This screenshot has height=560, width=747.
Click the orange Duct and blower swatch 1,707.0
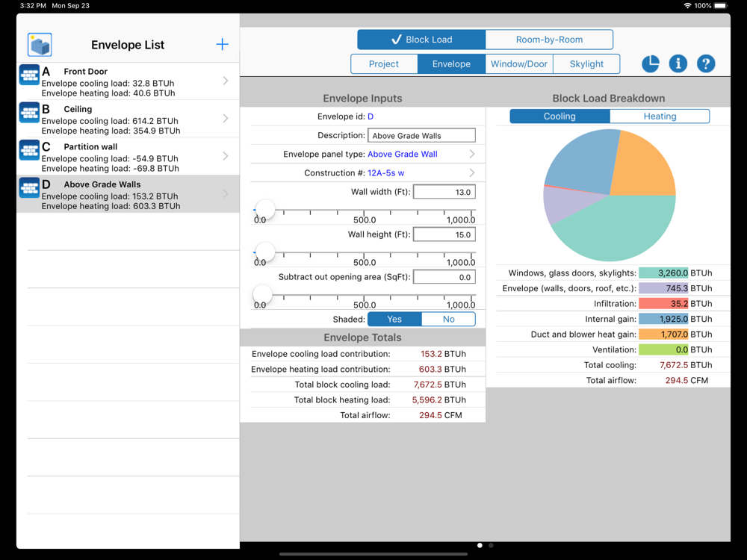(x=663, y=335)
